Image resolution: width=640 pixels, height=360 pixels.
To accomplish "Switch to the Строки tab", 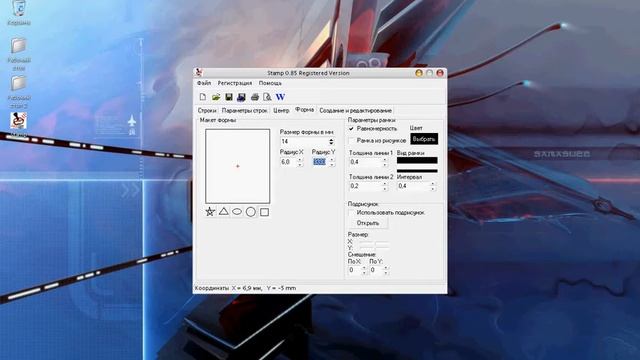I will (207, 110).
